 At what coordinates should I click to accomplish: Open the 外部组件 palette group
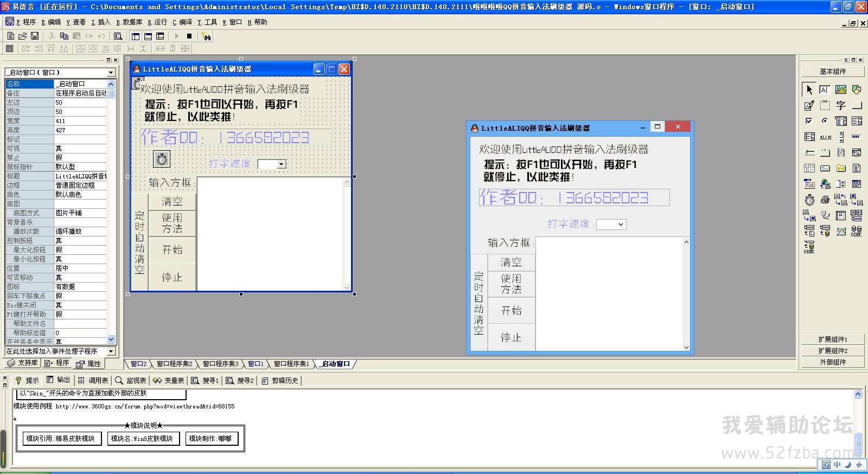click(833, 362)
